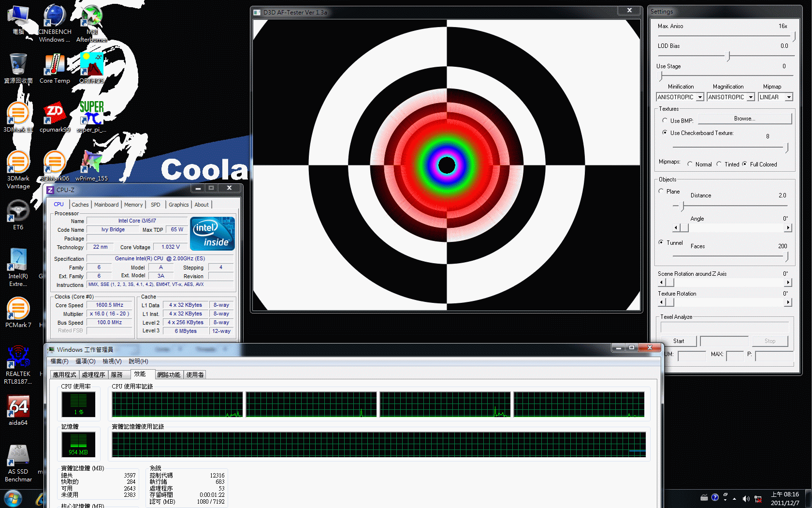Open the cpumark99 desktop icon
Viewport: 812px width, 508px height.
click(x=55, y=118)
